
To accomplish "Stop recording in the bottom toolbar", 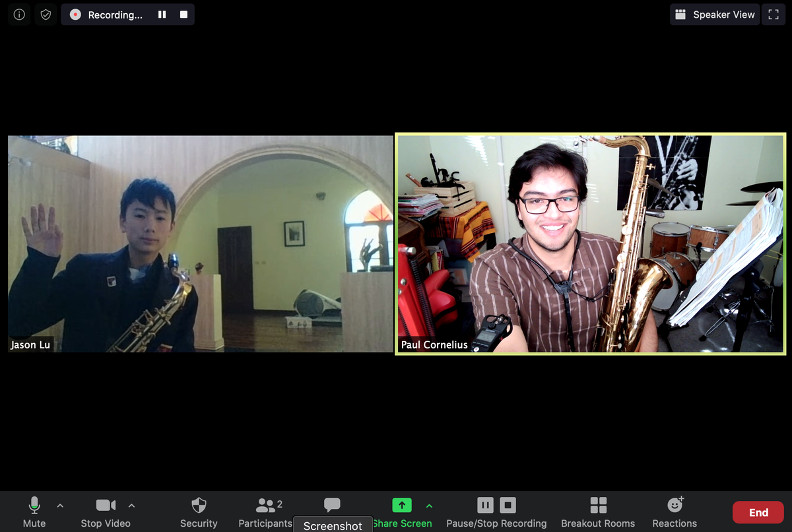I will [x=508, y=506].
